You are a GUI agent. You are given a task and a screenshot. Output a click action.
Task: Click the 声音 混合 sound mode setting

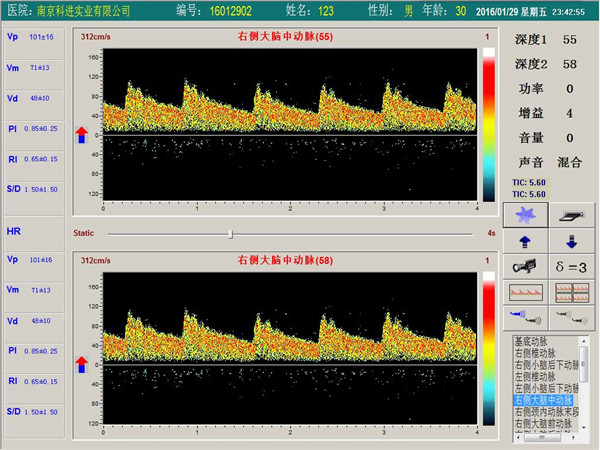coord(569,161)
